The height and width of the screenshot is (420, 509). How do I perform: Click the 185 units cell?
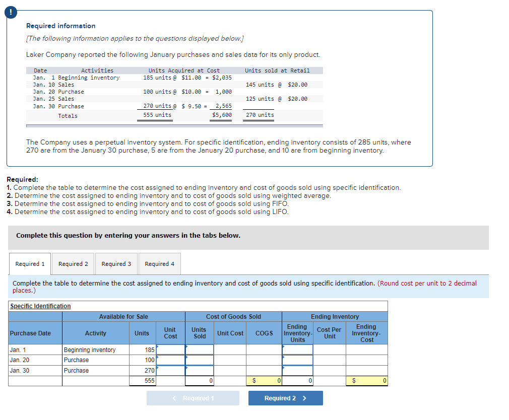coord(143,349)
